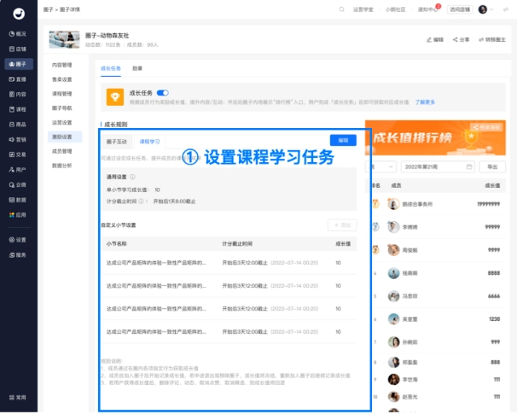The image size is (517, 420).
Task: Expand the user avatar dropdown
Action: coord(486,9)
